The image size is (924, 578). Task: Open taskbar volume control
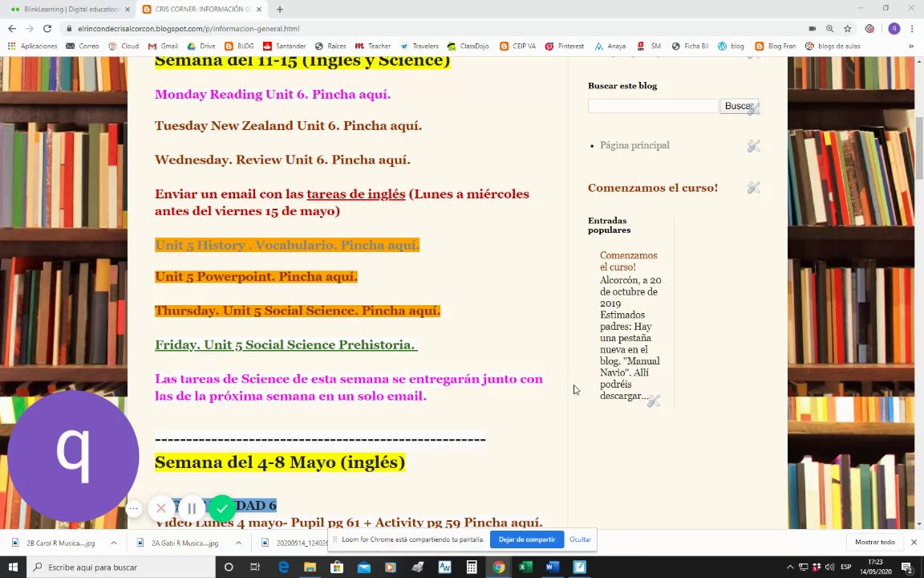(829, 567)
